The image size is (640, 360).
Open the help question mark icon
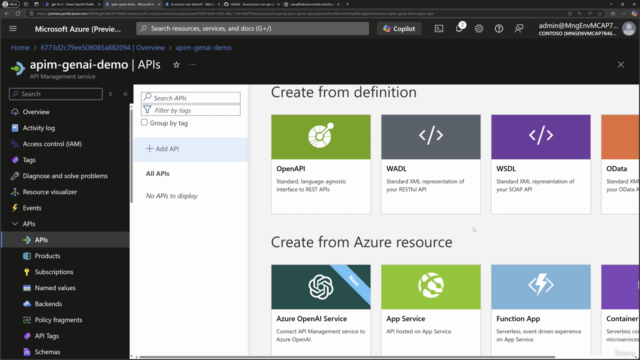(x=499, y=29)
